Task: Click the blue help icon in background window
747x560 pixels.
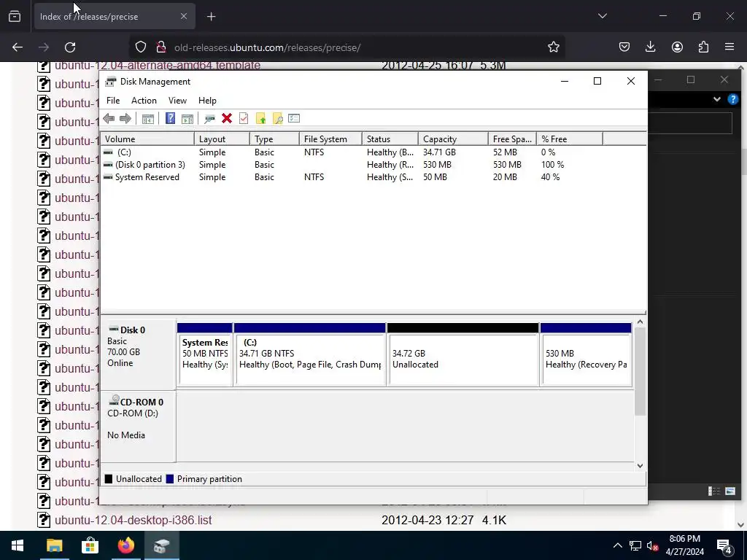Action: point(732,99)
